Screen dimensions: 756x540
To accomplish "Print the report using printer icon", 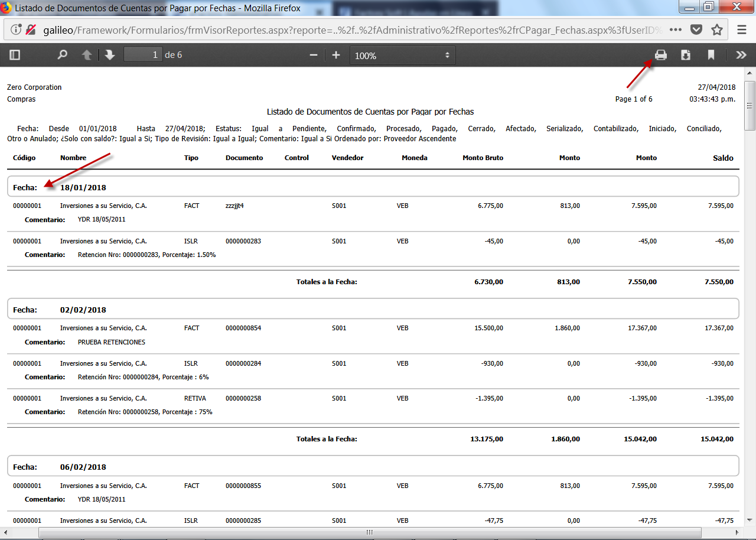I will point(660,55).
